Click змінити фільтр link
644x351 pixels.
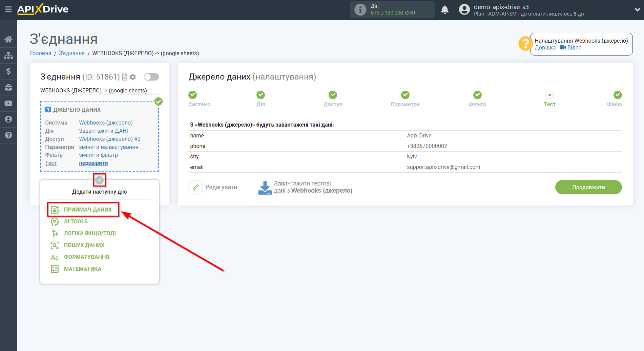(98, 155)
